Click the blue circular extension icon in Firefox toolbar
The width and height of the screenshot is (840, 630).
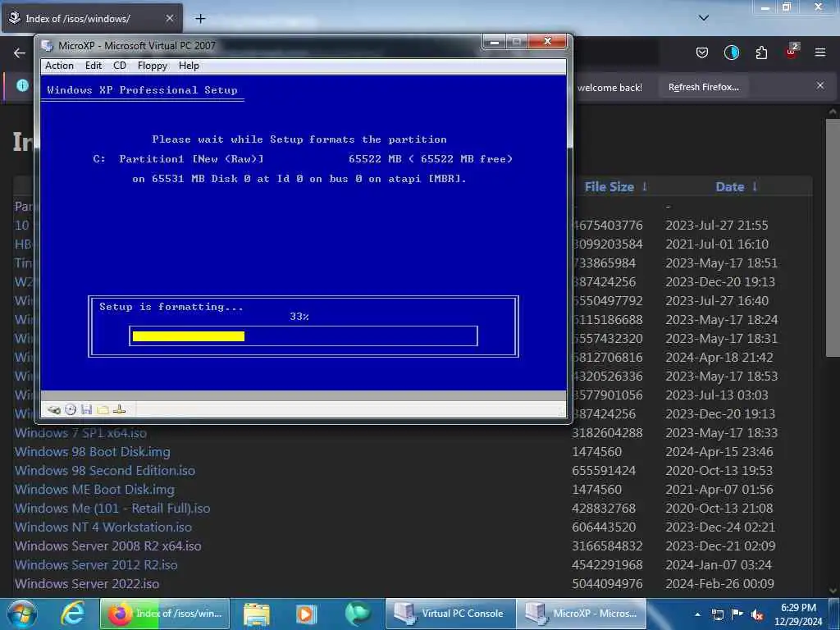[731, 52]
